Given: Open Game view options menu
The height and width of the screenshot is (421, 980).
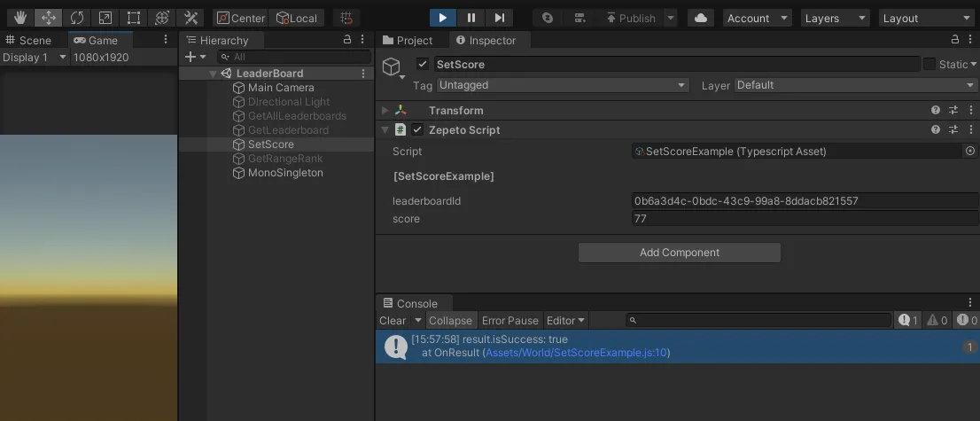Looking at the screenshot, I should click(x=166, y=39).
